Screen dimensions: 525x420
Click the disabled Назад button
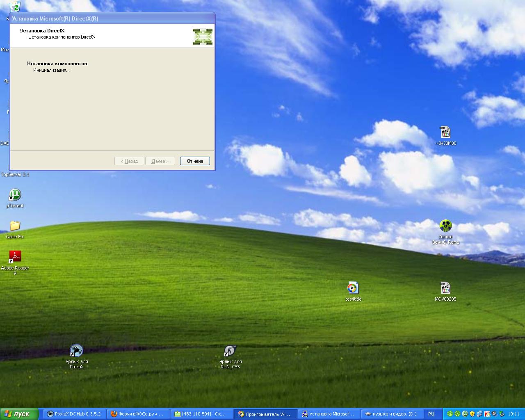(129, 161)
